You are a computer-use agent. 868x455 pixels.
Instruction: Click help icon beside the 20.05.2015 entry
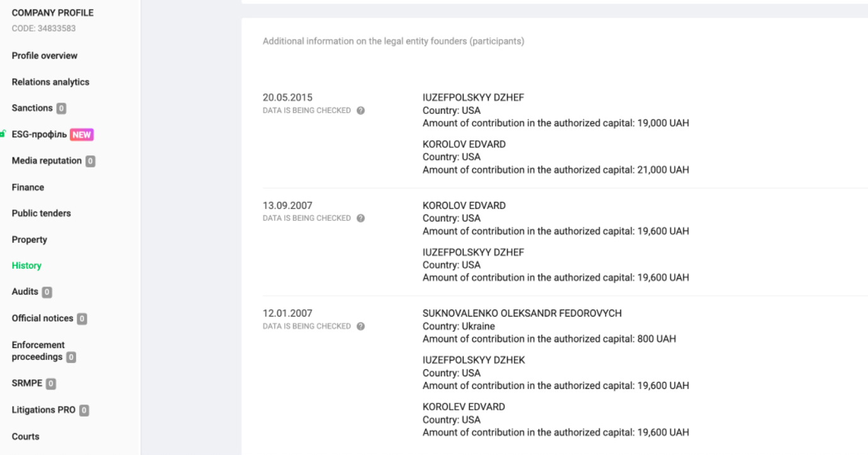(360, 110)
